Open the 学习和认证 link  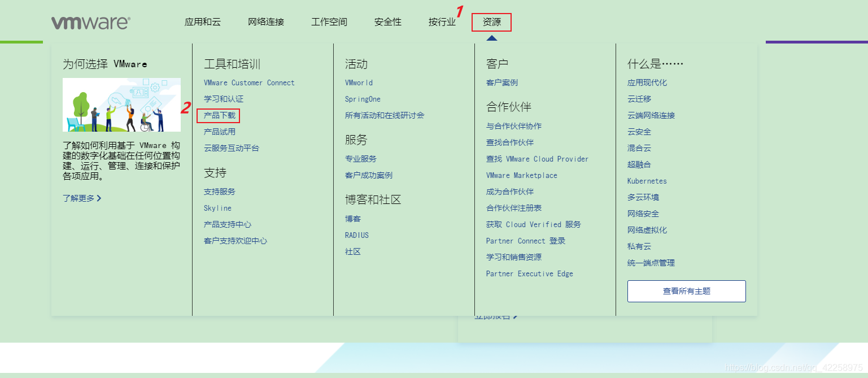point(224,99)
